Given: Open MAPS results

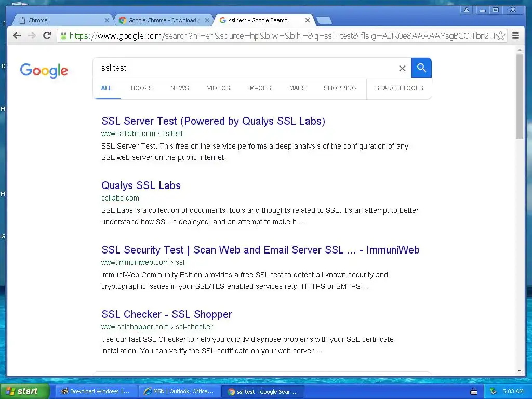Looking at the screenshot, I should tap(298, 88).
